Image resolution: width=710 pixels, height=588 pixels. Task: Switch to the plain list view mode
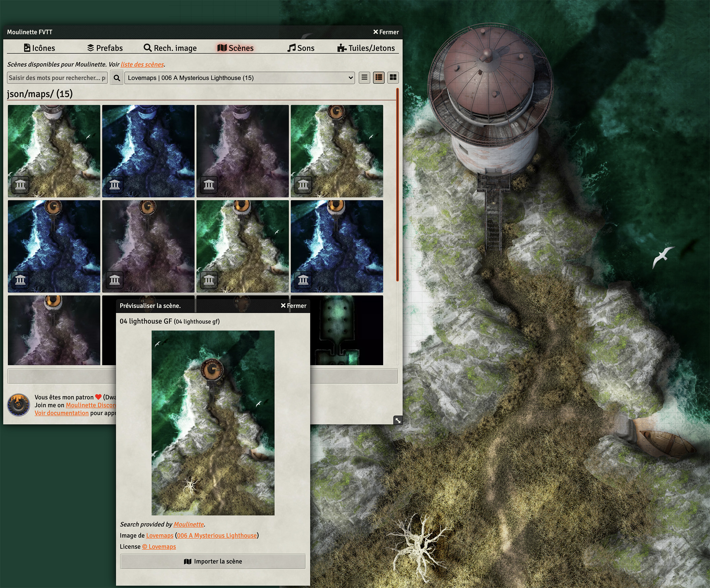364,78
